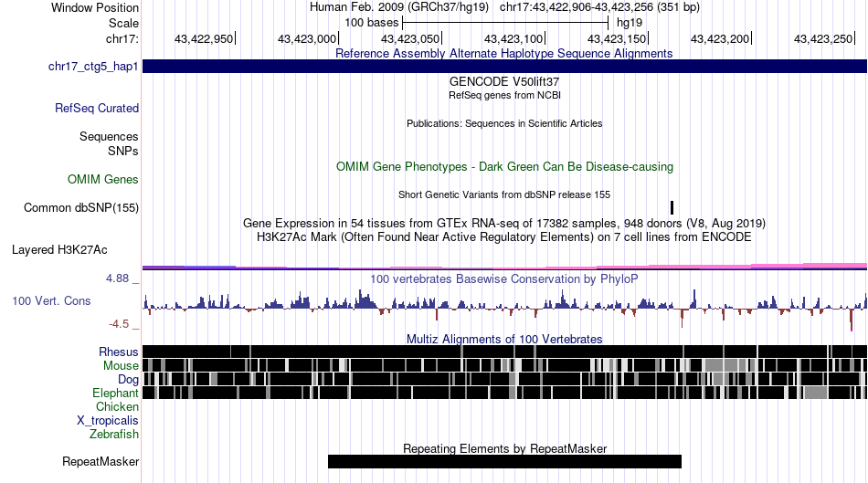868x483 pixels.
Task: Click the Dog alignment label
Action: [x=128, y=380]
